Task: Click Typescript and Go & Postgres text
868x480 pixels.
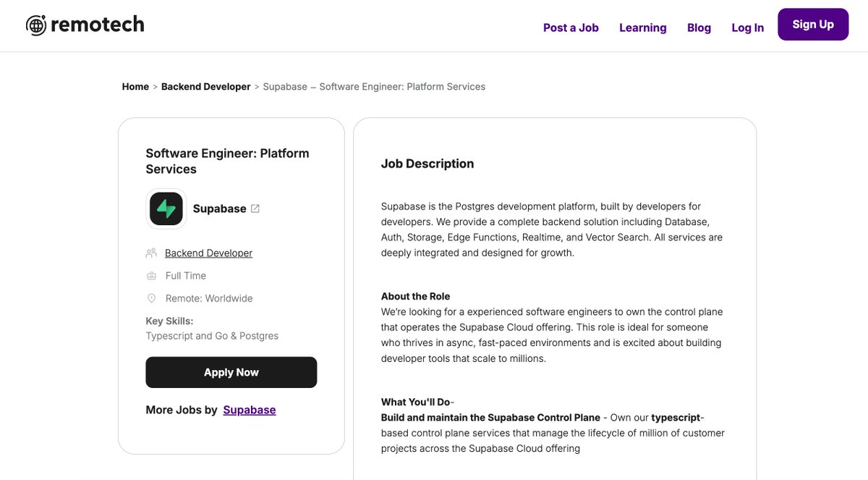Action: [212, 336]
